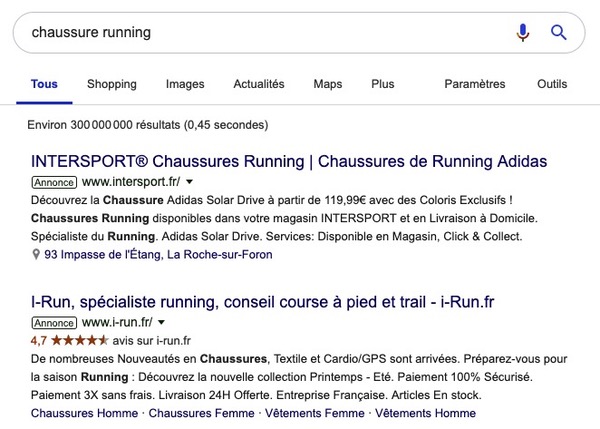
Task: Open the Maps tab
Action: (328, 84)
